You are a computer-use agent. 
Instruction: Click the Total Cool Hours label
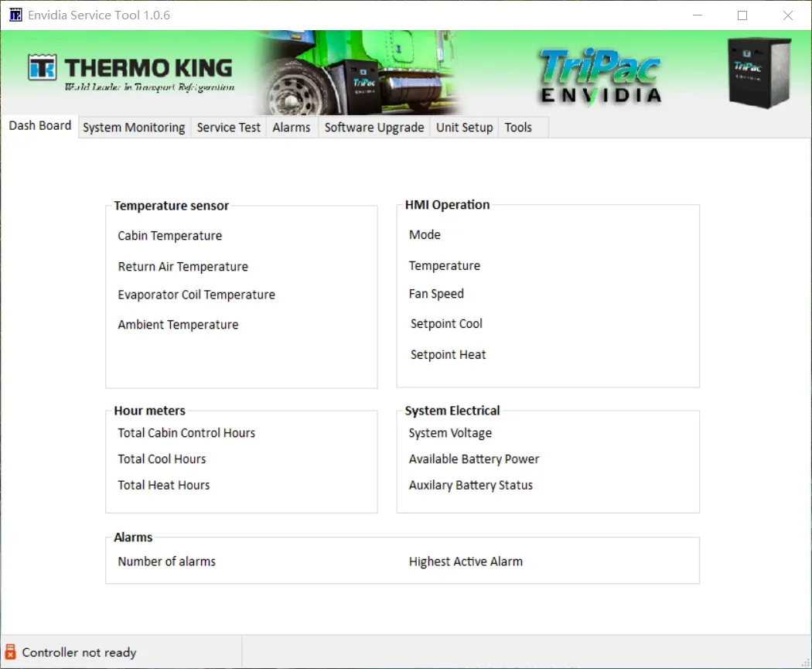point(162,459)
